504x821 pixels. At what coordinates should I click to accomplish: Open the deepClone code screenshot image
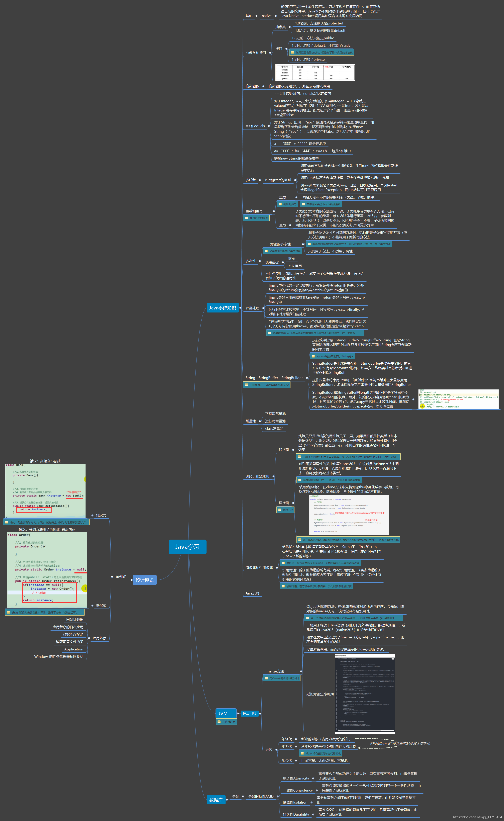coord(349,515)
